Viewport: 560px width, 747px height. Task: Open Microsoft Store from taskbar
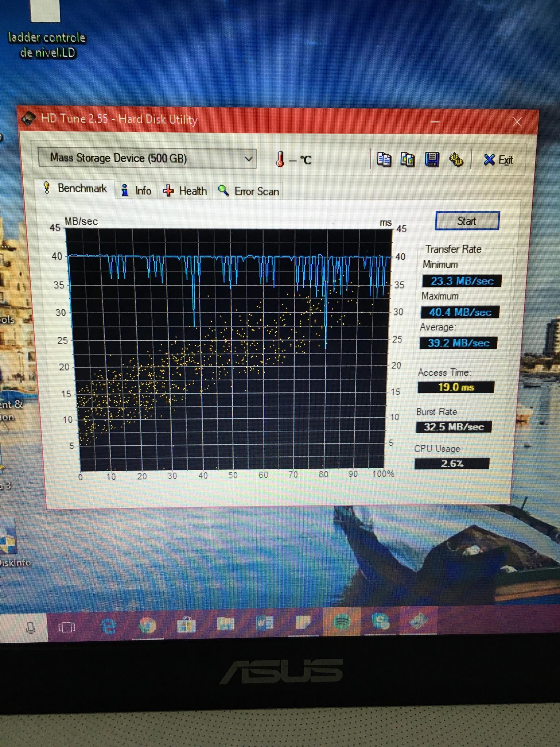click(186, 625)
